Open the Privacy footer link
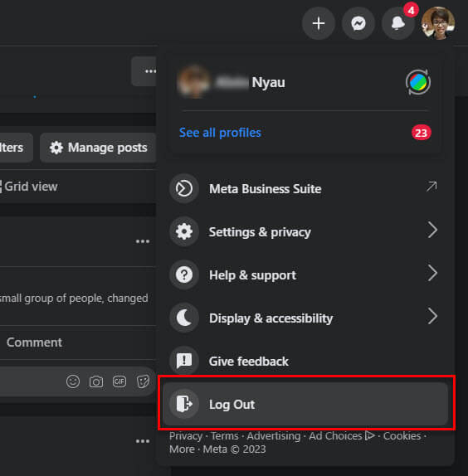Viewport: 468px width, 476px height. [x=186, y=436]
